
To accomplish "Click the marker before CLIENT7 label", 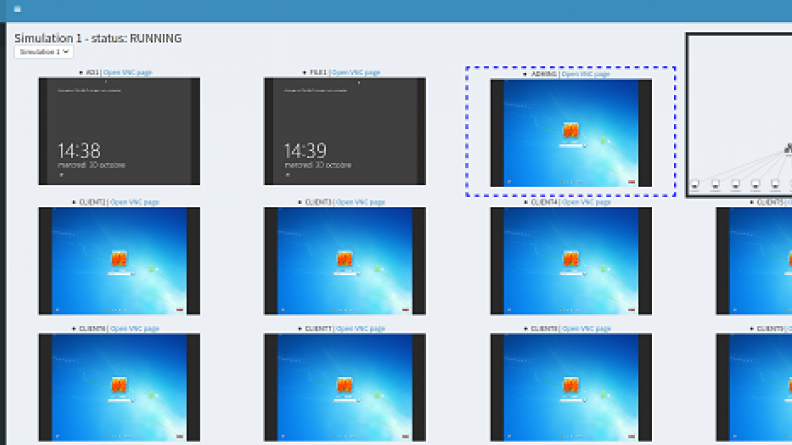I will [x=300, y=329].
